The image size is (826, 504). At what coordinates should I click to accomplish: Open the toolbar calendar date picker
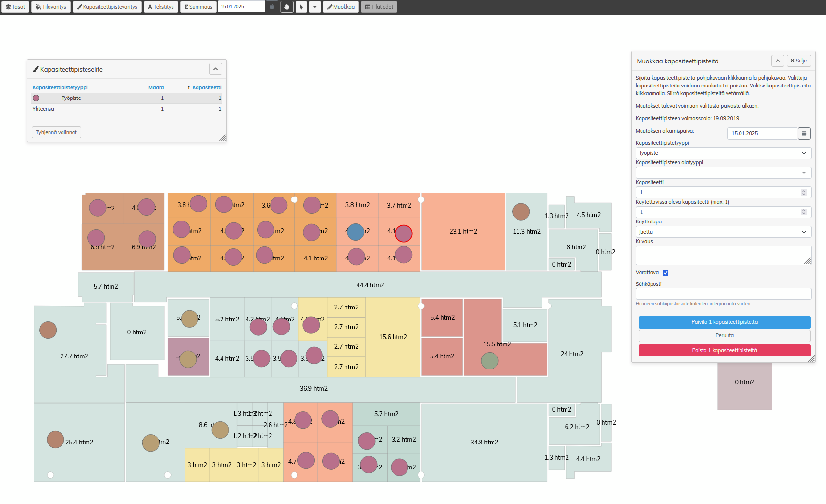tap(272, 7)
